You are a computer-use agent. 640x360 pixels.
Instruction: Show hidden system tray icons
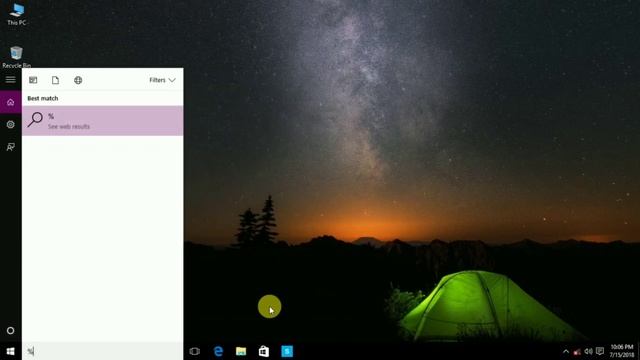tap(566, 351)
